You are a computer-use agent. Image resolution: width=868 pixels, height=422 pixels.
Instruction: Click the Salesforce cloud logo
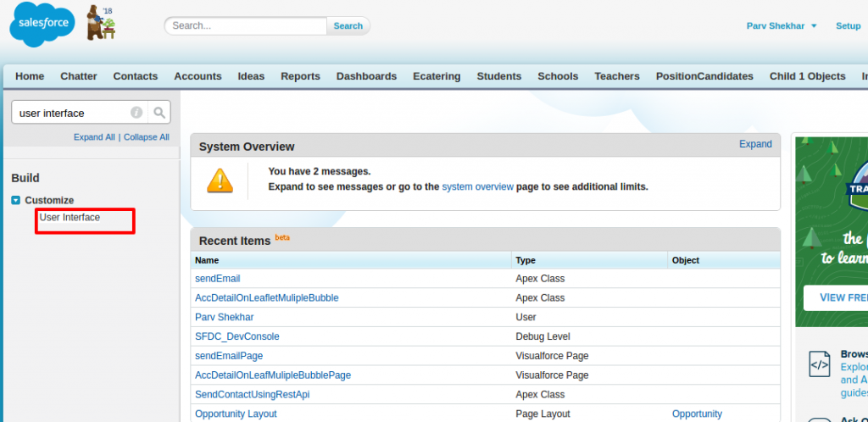click(x=42, y=24)
